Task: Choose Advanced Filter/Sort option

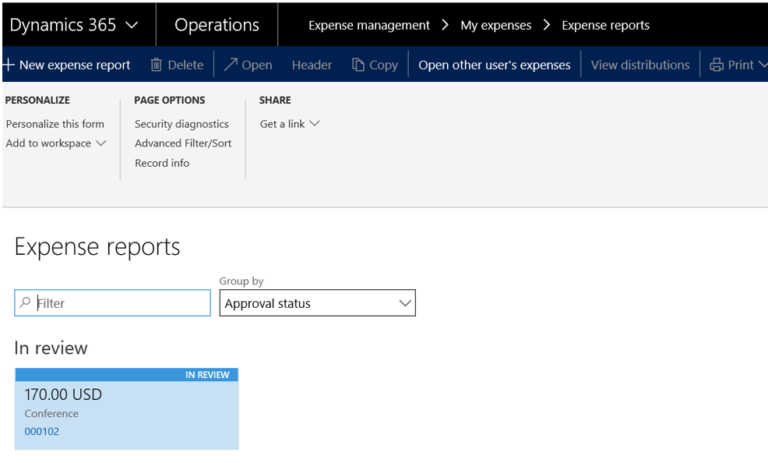Action: click(183, 143)
